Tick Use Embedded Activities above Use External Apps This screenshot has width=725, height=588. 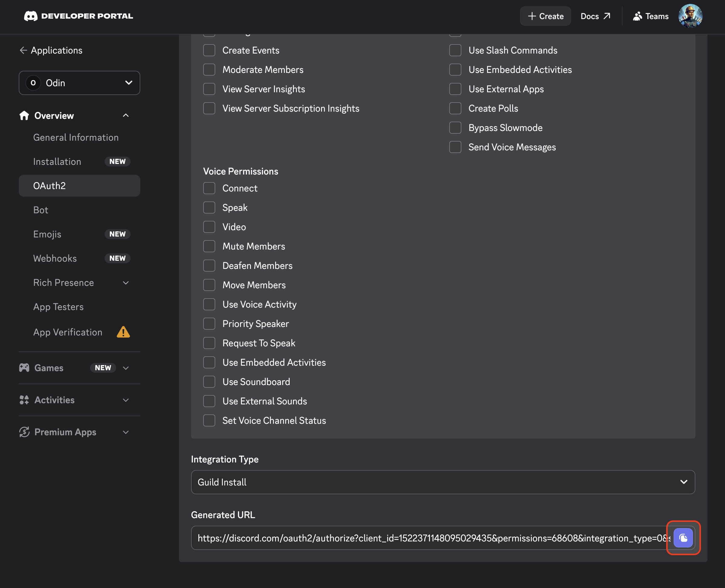pos(455,70)
